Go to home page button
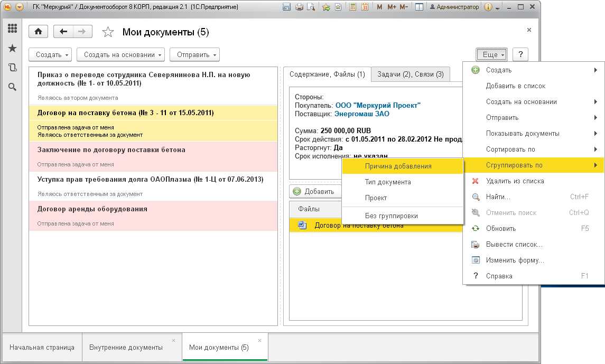This screenshot has width=605, height=364. point(38,32)
